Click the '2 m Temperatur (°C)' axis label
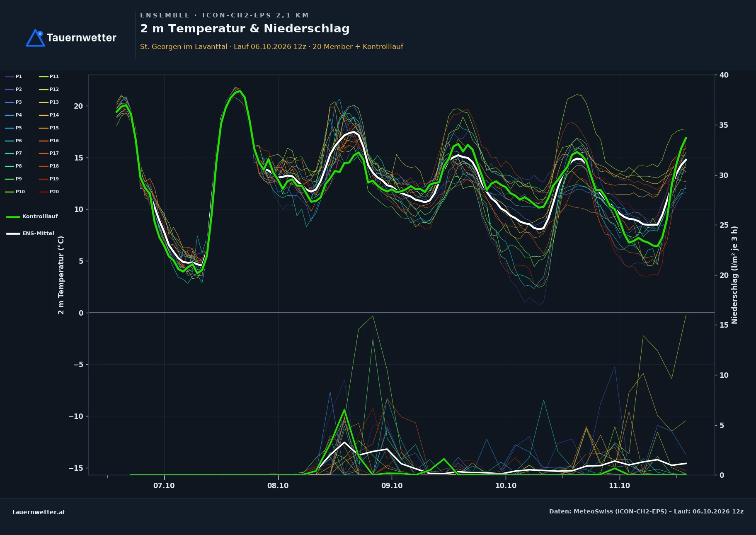This screenshot has height=535, width=756. 61,275
